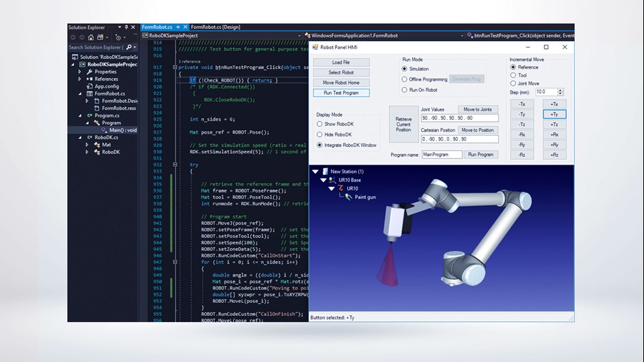Click the Paint gun tool icon
Screen dimensions: 644x362
(348, 197)
